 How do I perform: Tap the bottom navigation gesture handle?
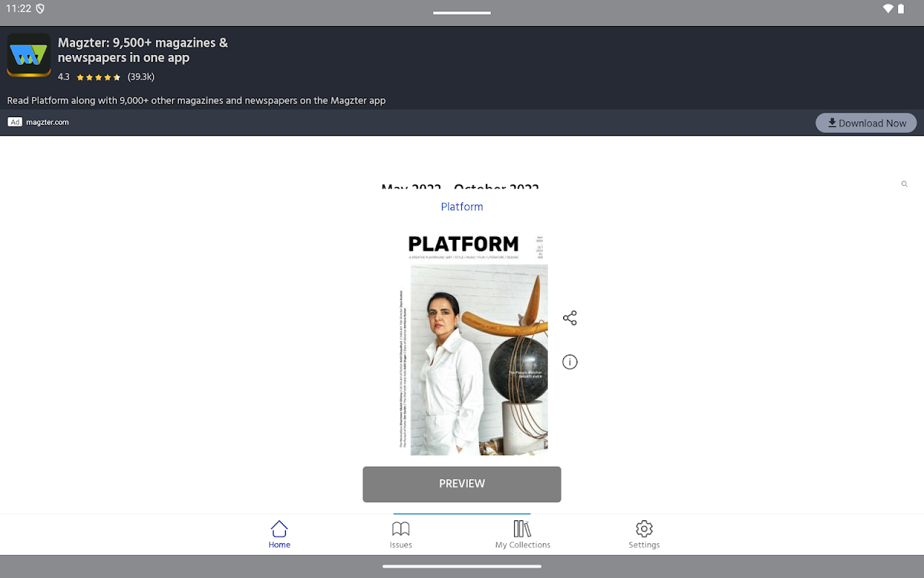462,566
